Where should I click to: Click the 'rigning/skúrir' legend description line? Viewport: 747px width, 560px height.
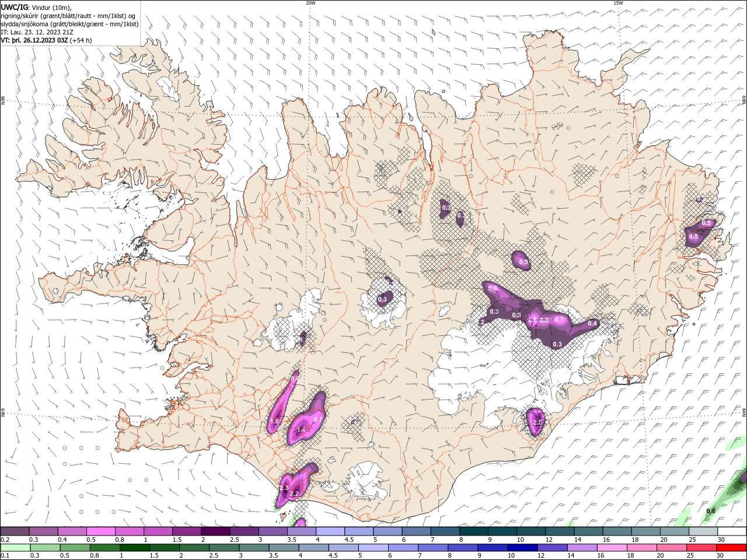click(x=68, y=16)
